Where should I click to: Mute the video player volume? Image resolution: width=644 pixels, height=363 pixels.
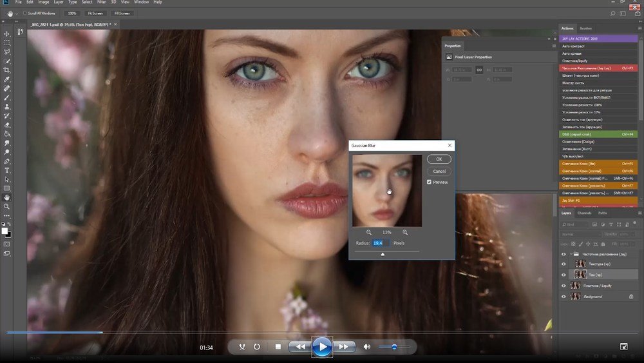[x=366, y=347]
